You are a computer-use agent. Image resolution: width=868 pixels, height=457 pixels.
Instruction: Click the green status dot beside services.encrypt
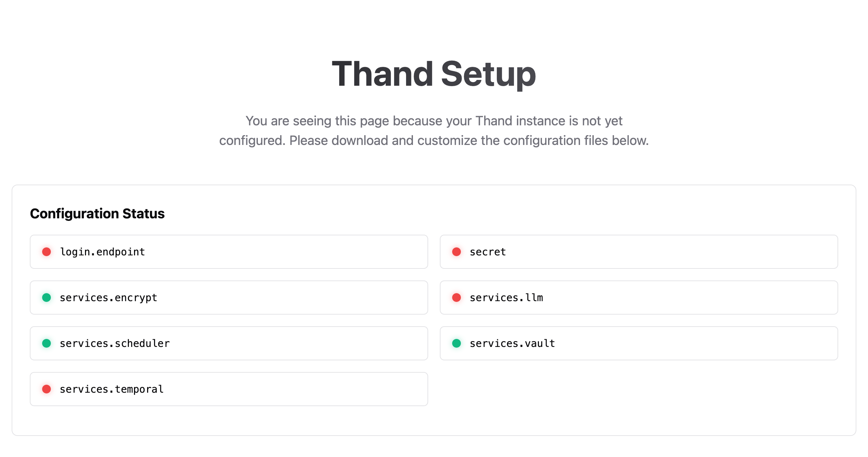pos(47,297)
